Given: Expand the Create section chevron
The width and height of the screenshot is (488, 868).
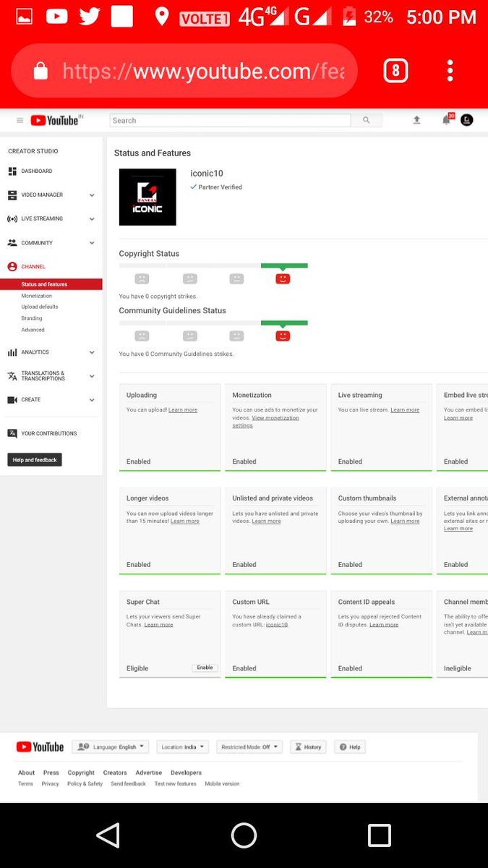Looking at the screenshot, I should click(x=92, y=400).
